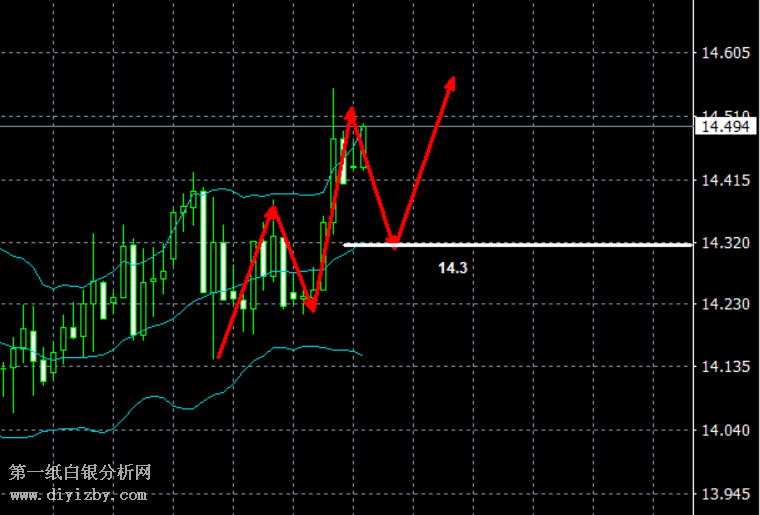The image size is (760, 515).
Task: Open the www.diyizby.com watermark link
Action: point(78,494)
